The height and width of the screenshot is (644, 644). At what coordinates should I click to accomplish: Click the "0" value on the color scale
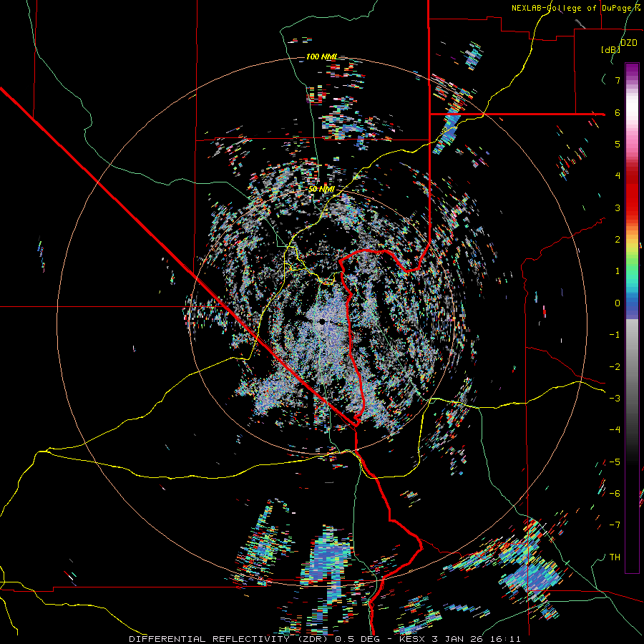pos(618,303)
